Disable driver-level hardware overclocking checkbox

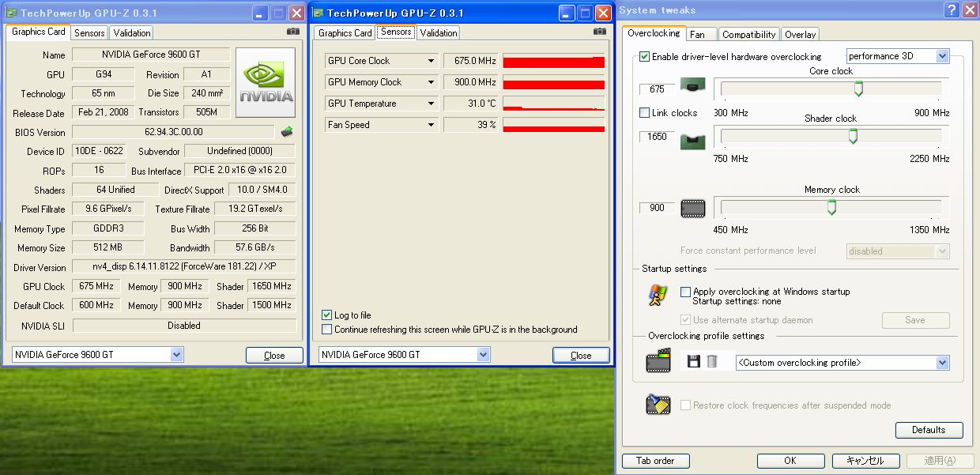tap(644, 57)
